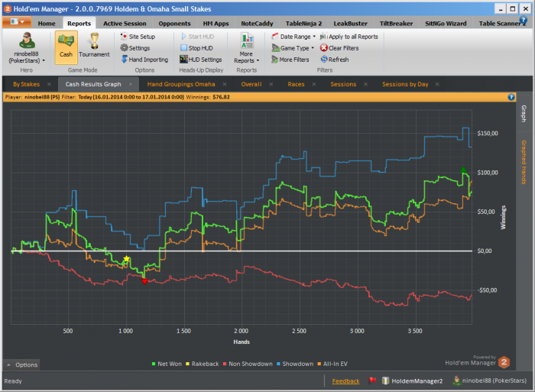Open the TableNinja 2 tab
Screen dimensions: 535x392
[303, 24]
